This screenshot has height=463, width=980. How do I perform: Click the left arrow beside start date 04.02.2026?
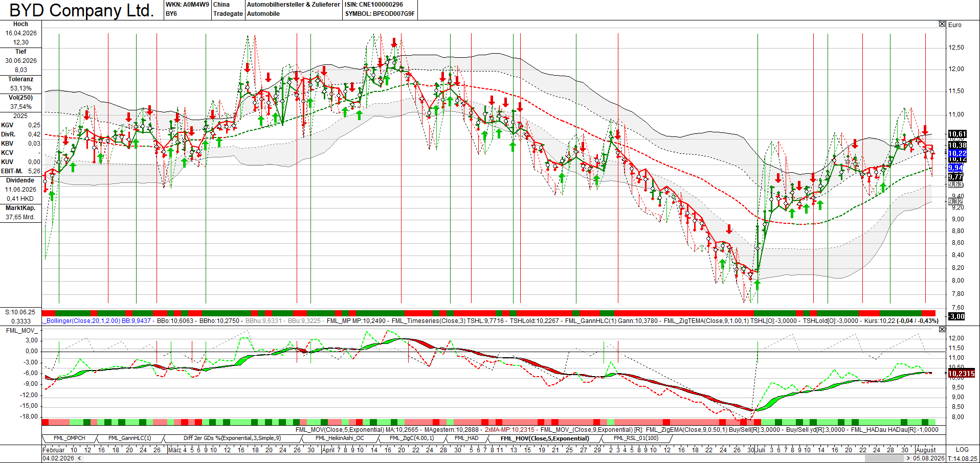tap(78, 458)
